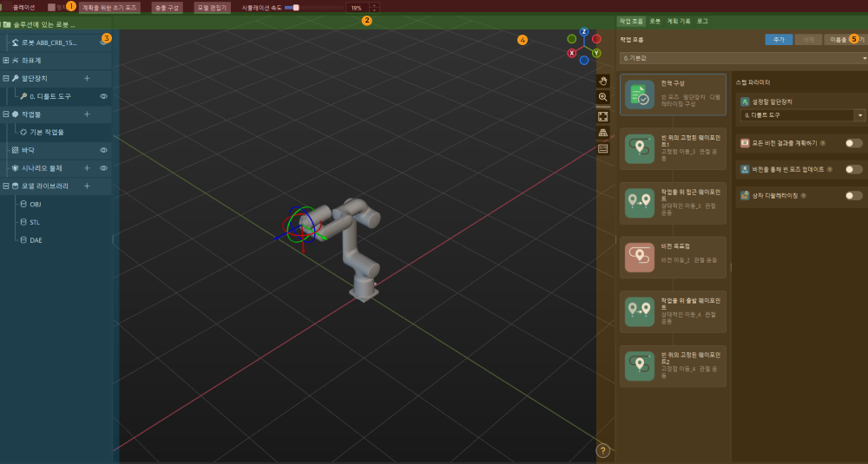This screenshot has width=868, height=464.
Task: Collapse the 모델 라이브러리 tree node
Action: (x=6, y=186)
